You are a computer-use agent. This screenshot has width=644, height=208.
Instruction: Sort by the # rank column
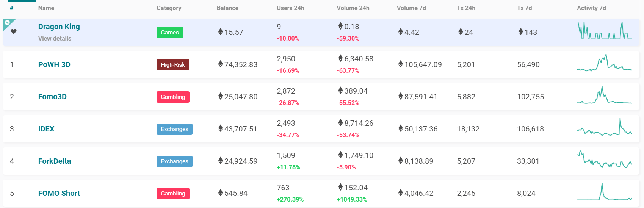11,8
